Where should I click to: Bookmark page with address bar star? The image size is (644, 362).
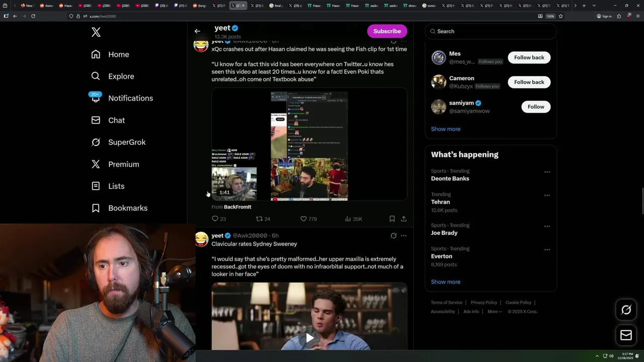pyautogui.click(x=560, y=16)
